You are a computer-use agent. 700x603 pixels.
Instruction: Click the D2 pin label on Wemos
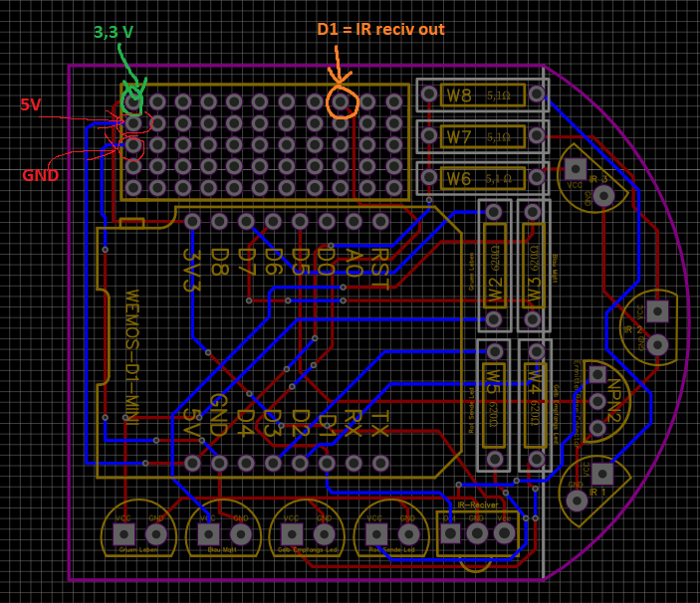click(x=300, y=423)
